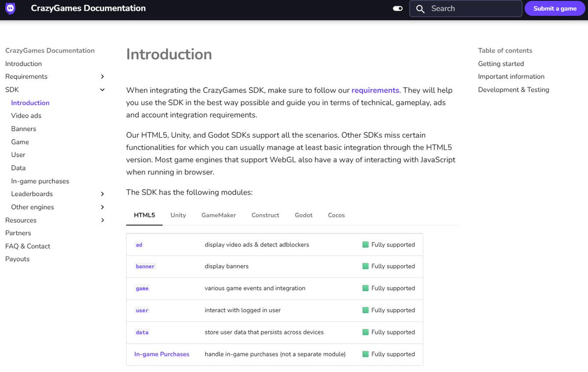This screenshot has width=588, height=372.
Task: Click the CrazyGames Documentation sidebar heading
Action: (50, 50)
